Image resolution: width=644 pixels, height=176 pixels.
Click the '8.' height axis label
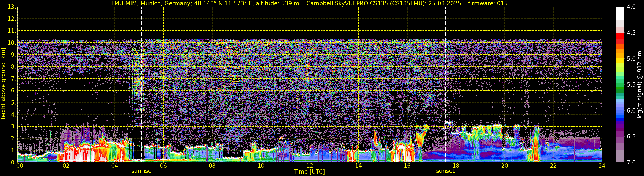point(13,67)
